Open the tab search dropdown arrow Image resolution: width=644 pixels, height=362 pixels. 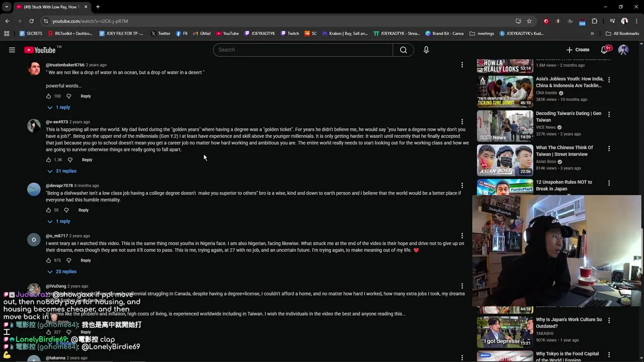click(x=7, y=7)
